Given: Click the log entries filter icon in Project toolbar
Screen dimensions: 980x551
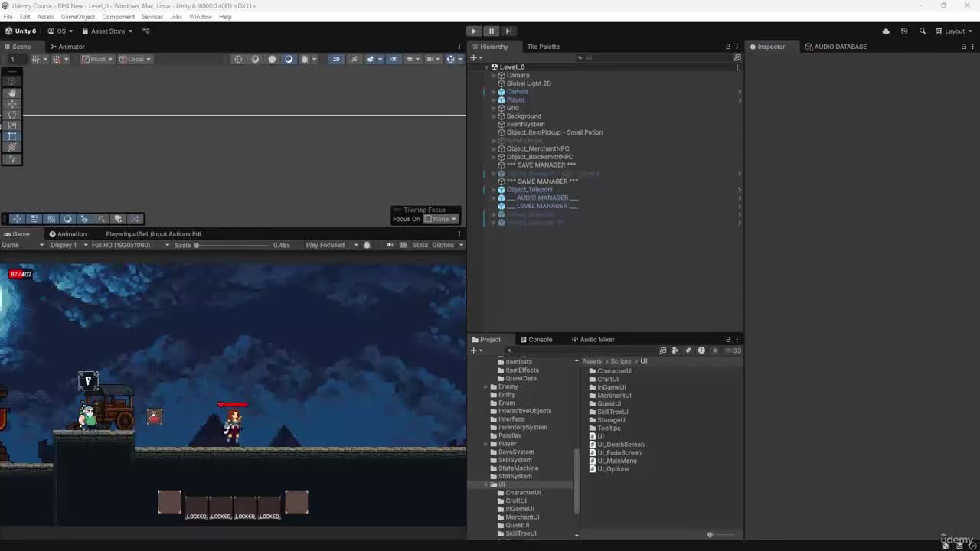Looking at the screenshot, I should pos(701,350).
